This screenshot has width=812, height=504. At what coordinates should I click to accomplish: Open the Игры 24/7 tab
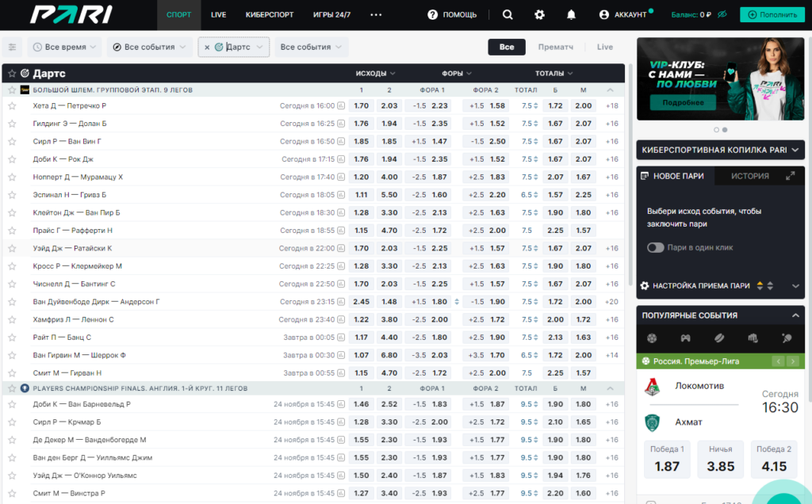[x=331, y=14]
